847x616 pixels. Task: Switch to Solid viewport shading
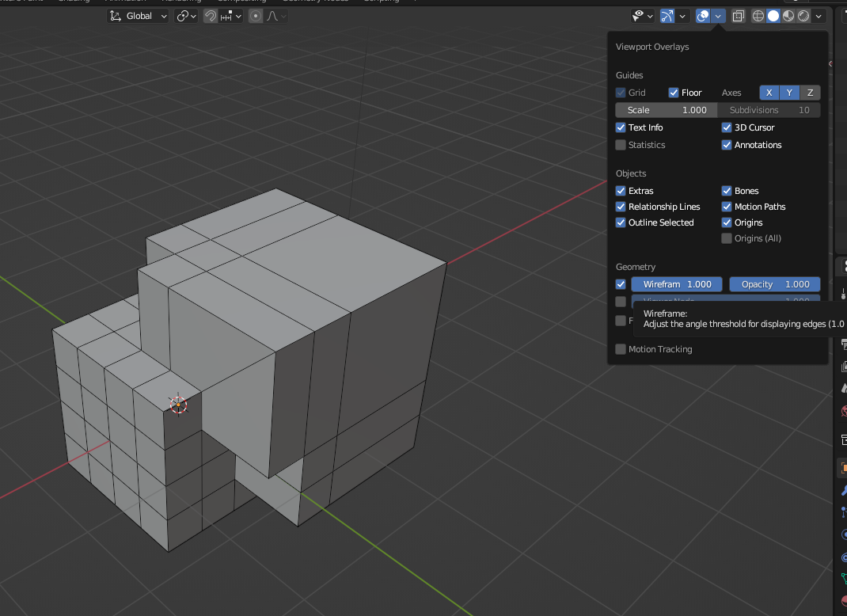773,16
